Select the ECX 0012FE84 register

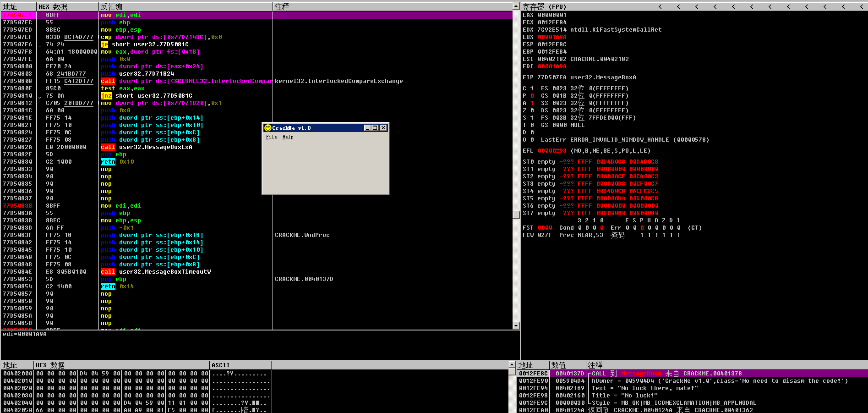(x=545, y=22)
